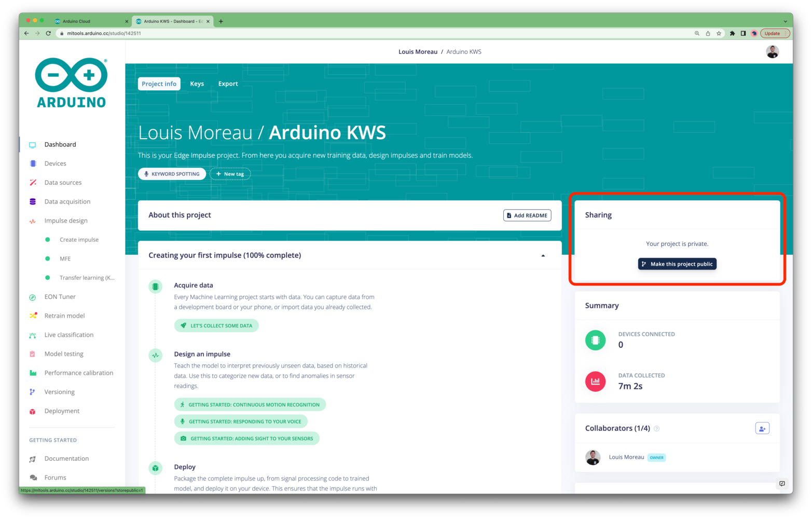
Task: Click the Performance calibration icon
Action: tap(33, 373)
